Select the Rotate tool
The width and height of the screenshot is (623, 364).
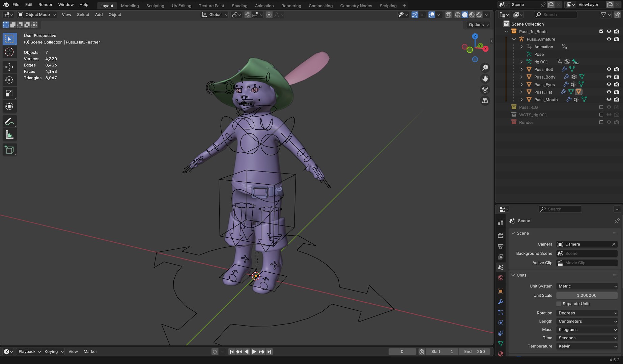[x=9, y=80]
